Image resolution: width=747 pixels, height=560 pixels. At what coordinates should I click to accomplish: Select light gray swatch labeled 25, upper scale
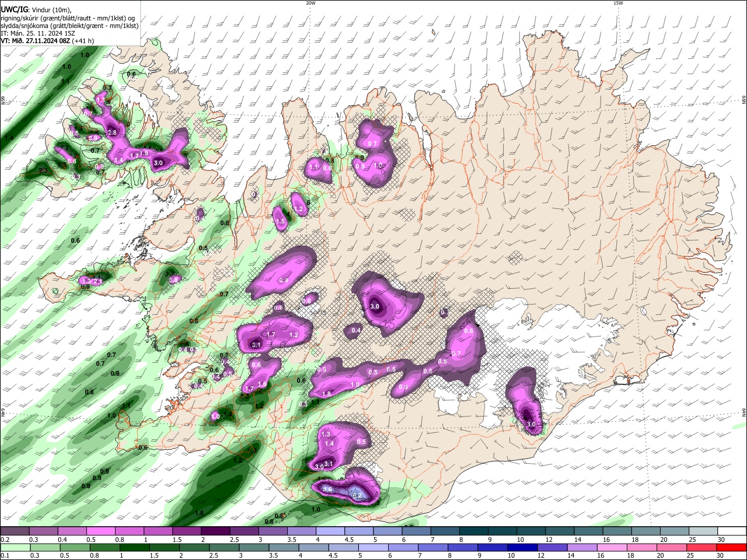(704, 531)
